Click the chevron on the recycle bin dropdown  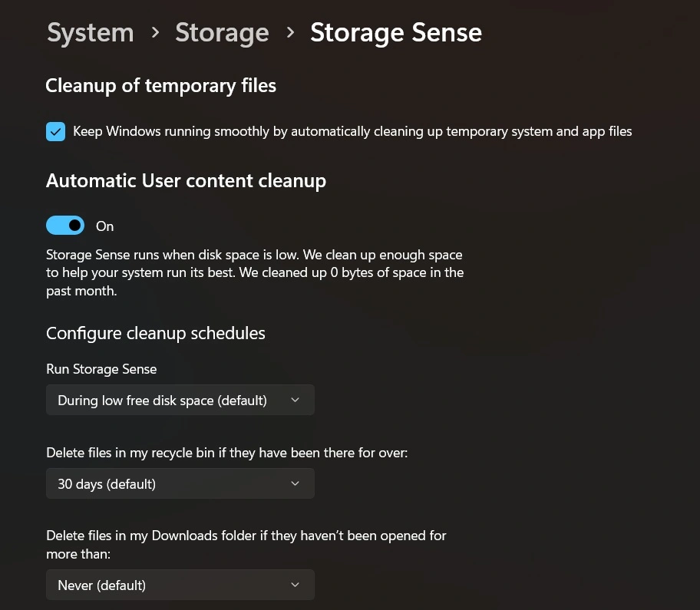click(295, 483)
